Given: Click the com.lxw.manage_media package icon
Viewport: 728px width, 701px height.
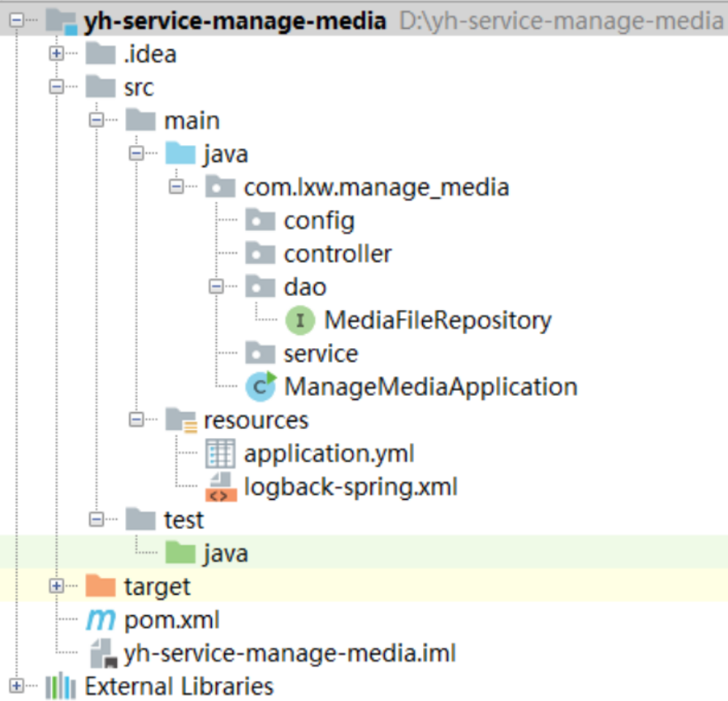Looking at the screenshot, I should (220, 187).
